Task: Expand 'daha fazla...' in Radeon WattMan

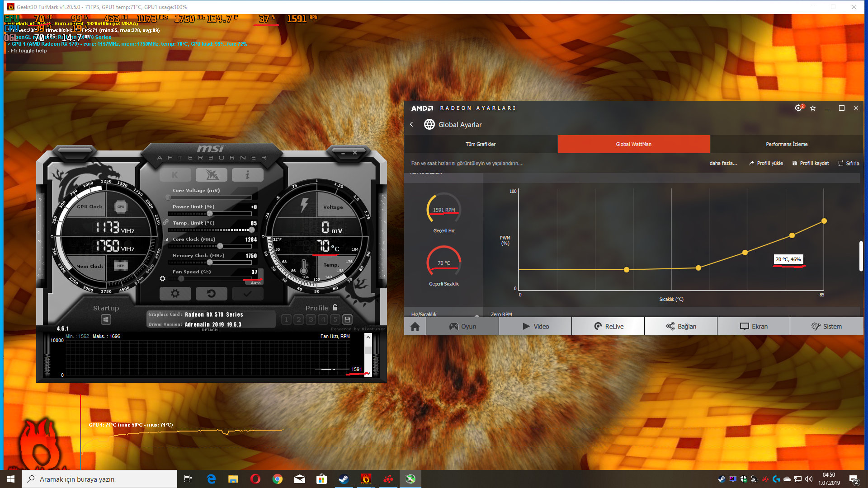Action: point(723,163)
